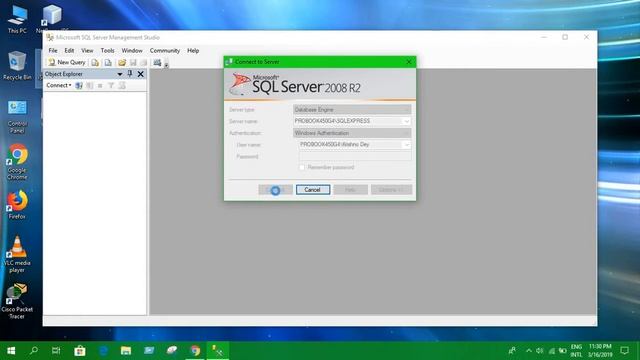The height and width of the screenshot is (360, 640).
Task: Open Microsoft Edge from the taskbar
Action: (x=103, y=351)
